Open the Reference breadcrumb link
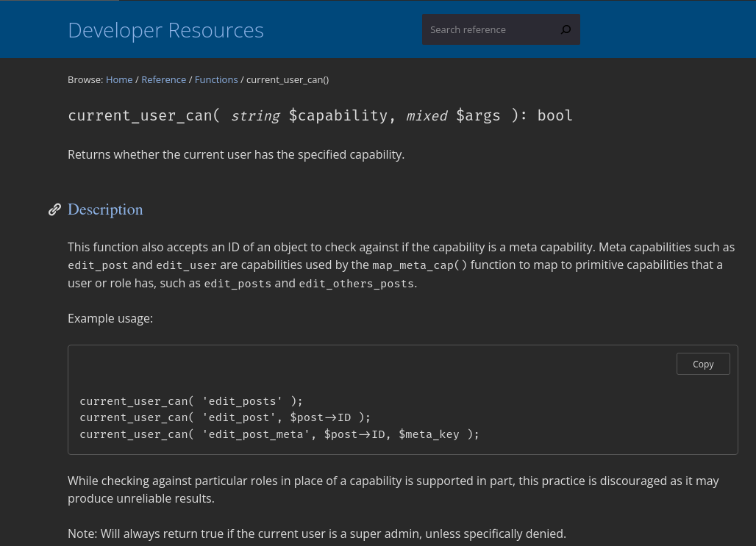This screenshot has height=546, width=756. coord(163,79)
